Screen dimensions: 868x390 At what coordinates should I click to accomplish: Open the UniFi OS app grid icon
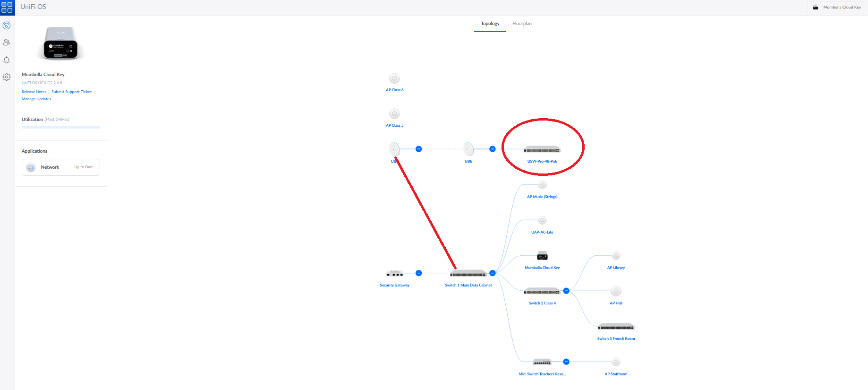[x=7, y=7]
